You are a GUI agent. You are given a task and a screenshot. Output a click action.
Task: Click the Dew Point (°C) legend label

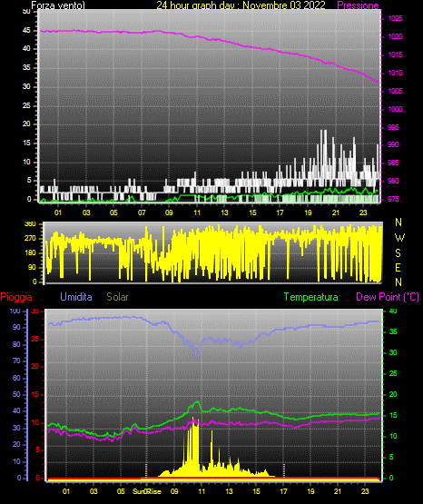pyautogui.click(x=388, y=297)
